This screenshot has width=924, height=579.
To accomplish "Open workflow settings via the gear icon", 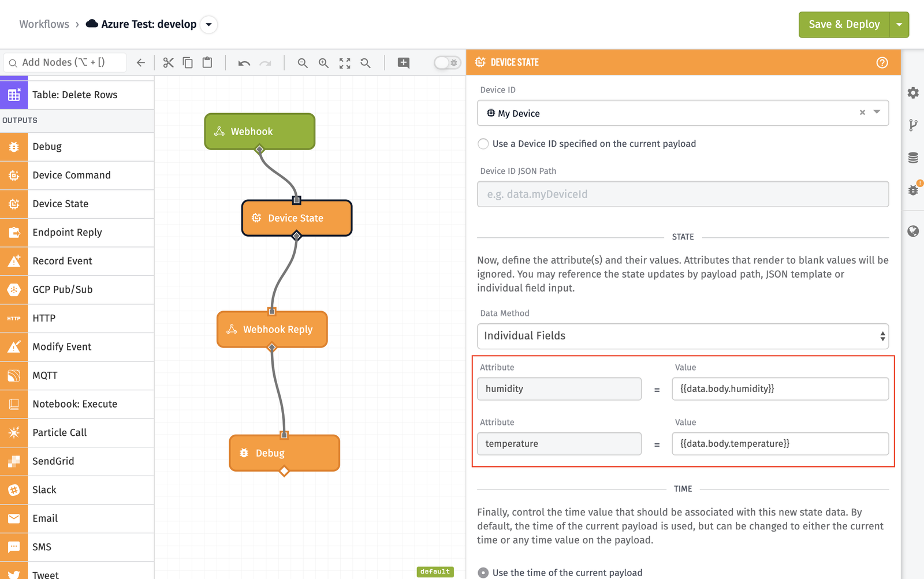I will (x=913, y=92).
